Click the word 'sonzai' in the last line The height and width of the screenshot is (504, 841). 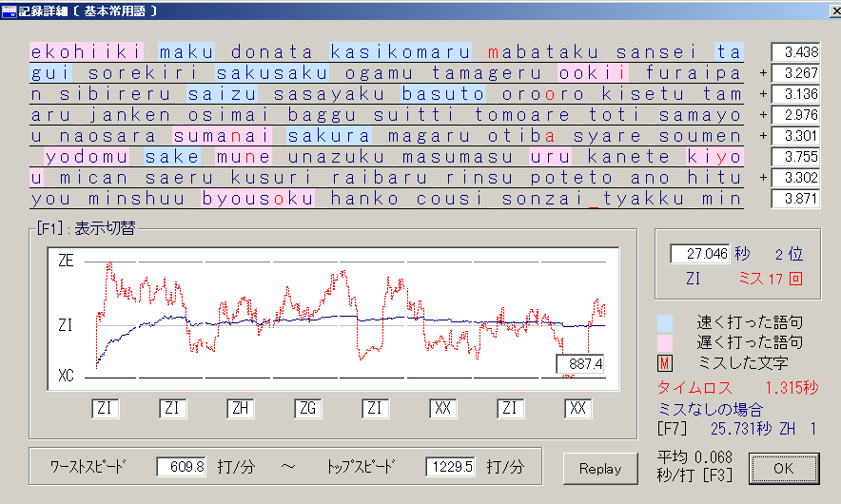pos(543,199)
